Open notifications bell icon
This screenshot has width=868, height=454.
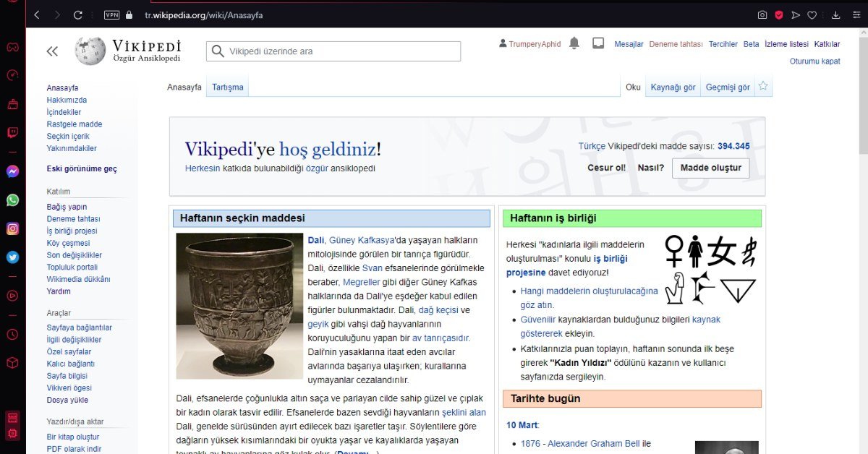(574, 43)
